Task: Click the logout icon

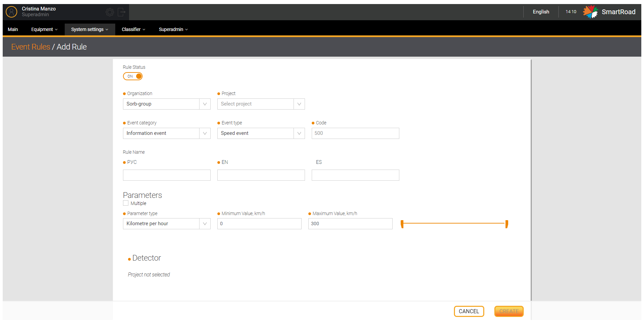Action: [122, 12]
